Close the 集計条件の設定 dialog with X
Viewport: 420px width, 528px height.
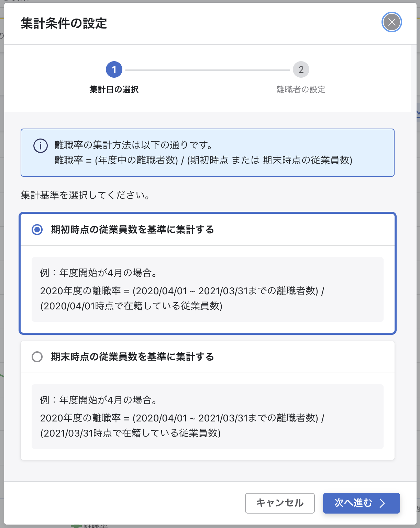pos(391,22)
